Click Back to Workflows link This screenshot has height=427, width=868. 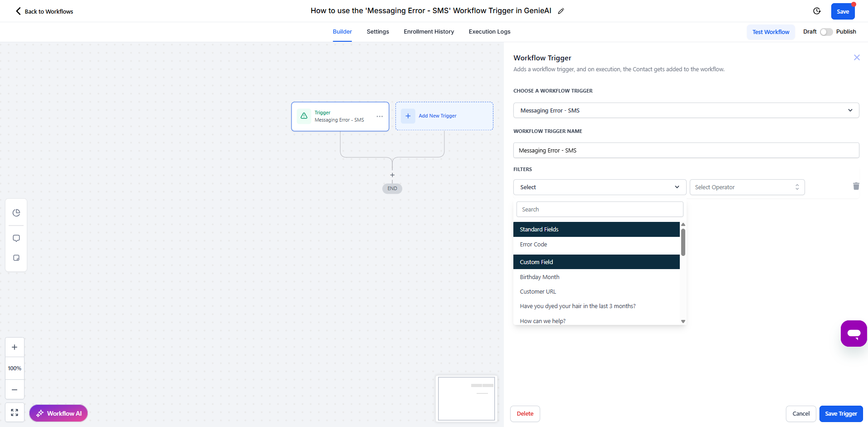44,11
